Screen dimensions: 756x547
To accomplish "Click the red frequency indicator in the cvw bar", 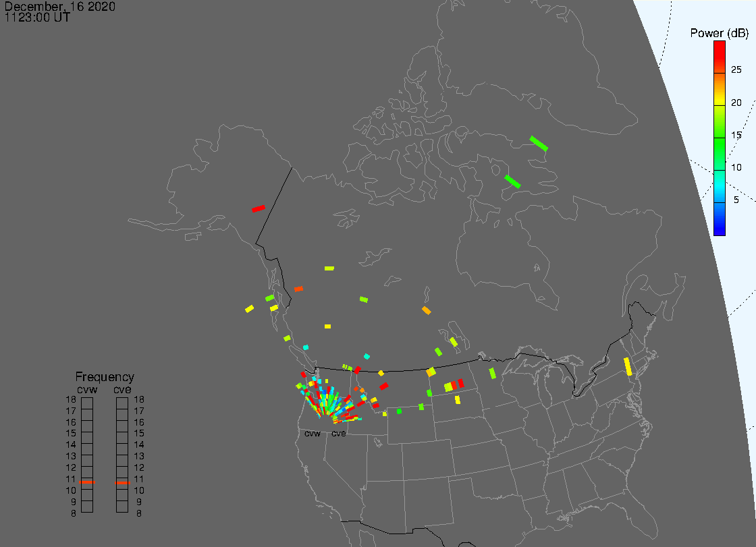I will pyautogui.click(x=87, y=482).
